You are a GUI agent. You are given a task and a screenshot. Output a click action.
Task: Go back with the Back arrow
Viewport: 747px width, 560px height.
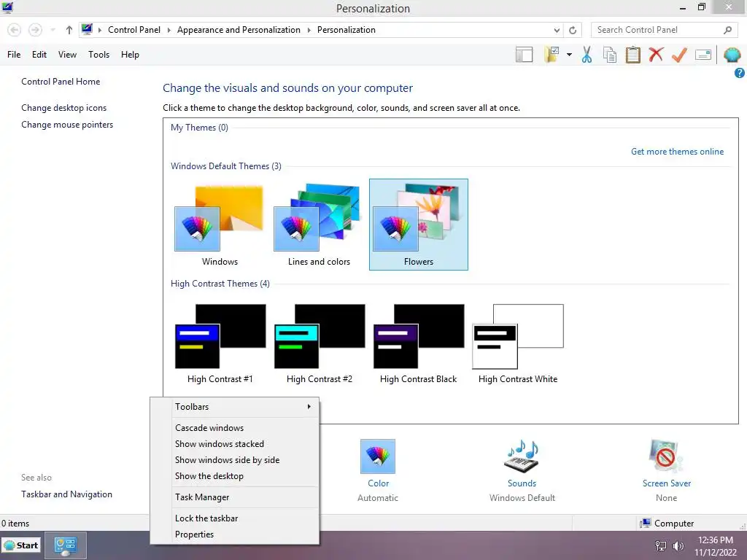15,30
